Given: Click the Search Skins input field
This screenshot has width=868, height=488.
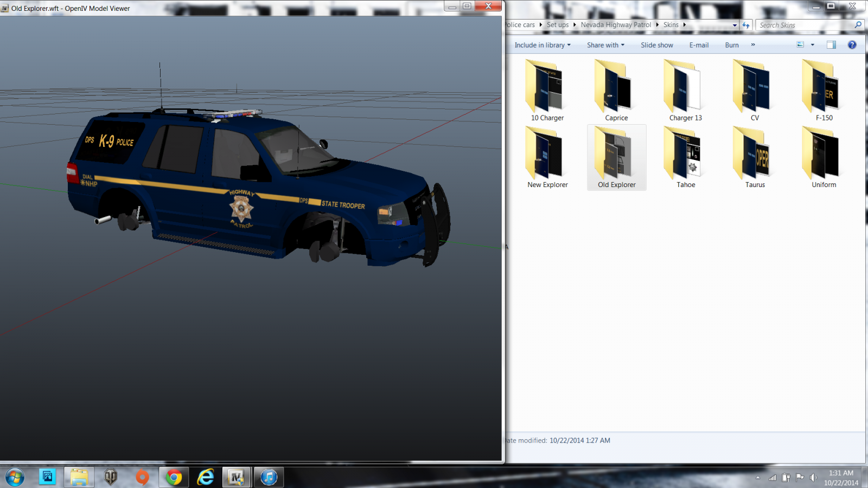Looking at the screenshot, I should coord(803,25).
